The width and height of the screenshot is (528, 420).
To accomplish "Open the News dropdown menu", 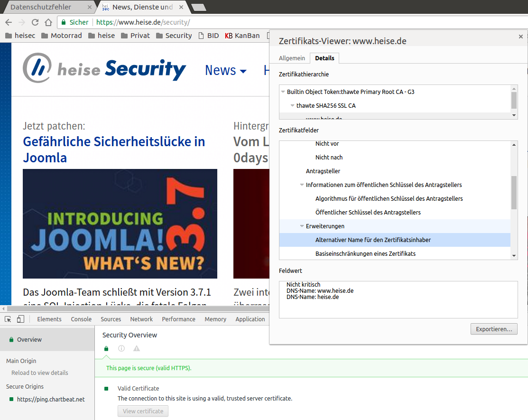I will 226,70.
